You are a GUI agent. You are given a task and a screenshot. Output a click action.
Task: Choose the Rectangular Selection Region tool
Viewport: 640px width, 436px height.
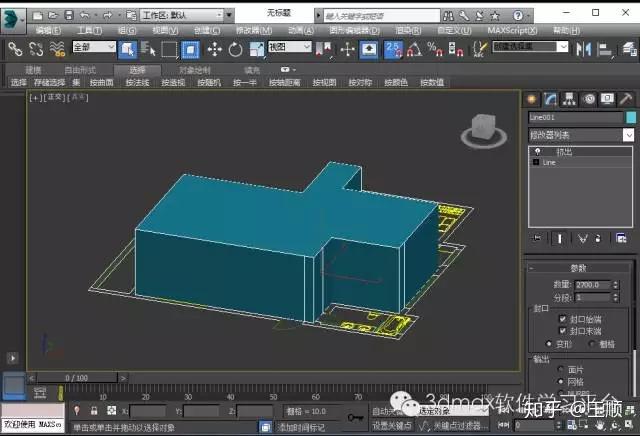coord(169,49)
